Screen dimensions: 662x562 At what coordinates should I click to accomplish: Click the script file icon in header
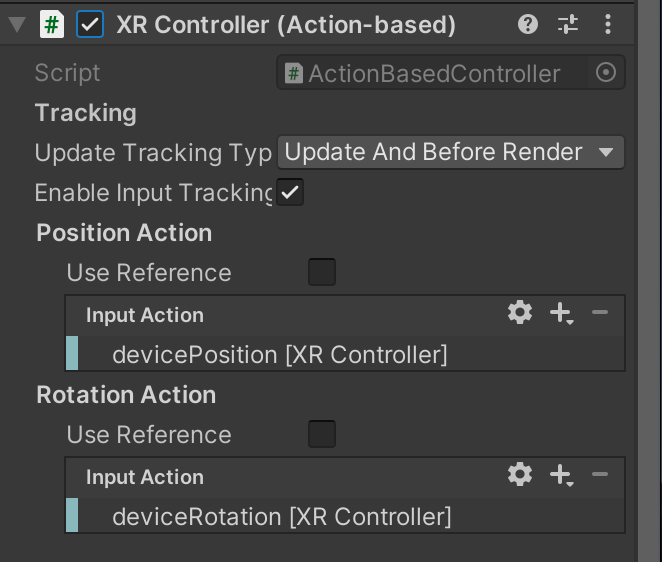click(52, 24)
